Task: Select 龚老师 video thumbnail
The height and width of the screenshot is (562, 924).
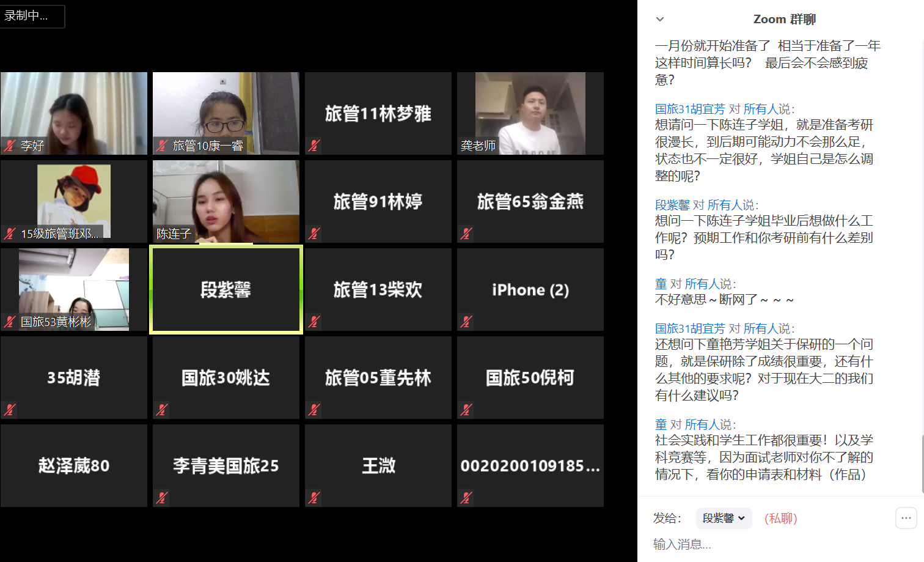Action: tap(530, 113)
